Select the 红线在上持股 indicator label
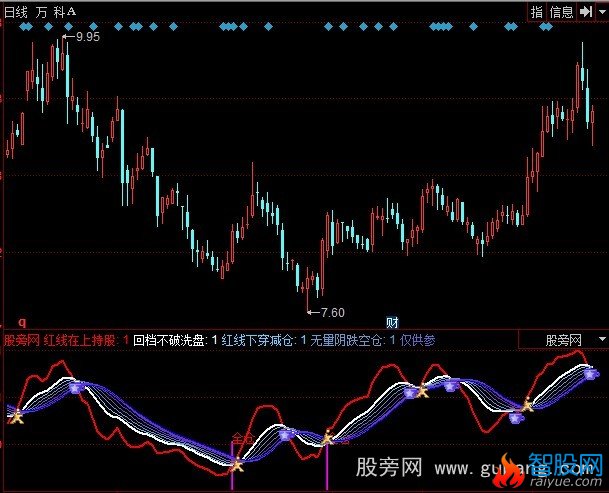This screenshot has width=609, height=493. pos(79,341)
